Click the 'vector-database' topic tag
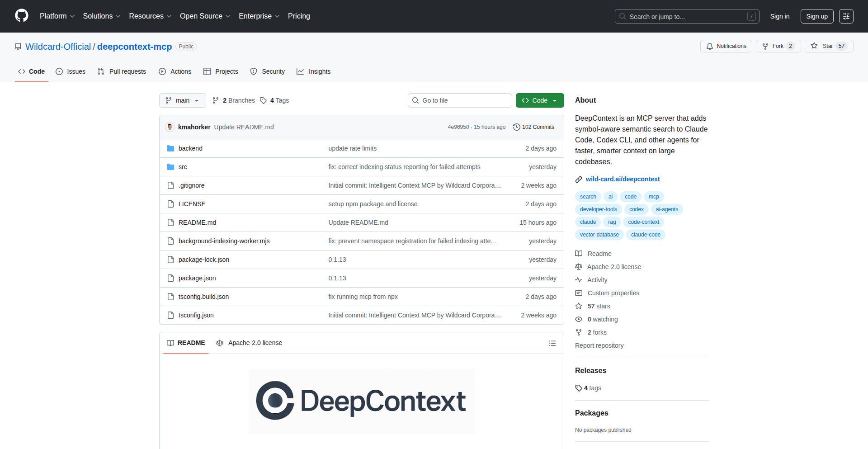Image resolution: width=868 pixels, height=449 pixels. click(x=599, y=235)
